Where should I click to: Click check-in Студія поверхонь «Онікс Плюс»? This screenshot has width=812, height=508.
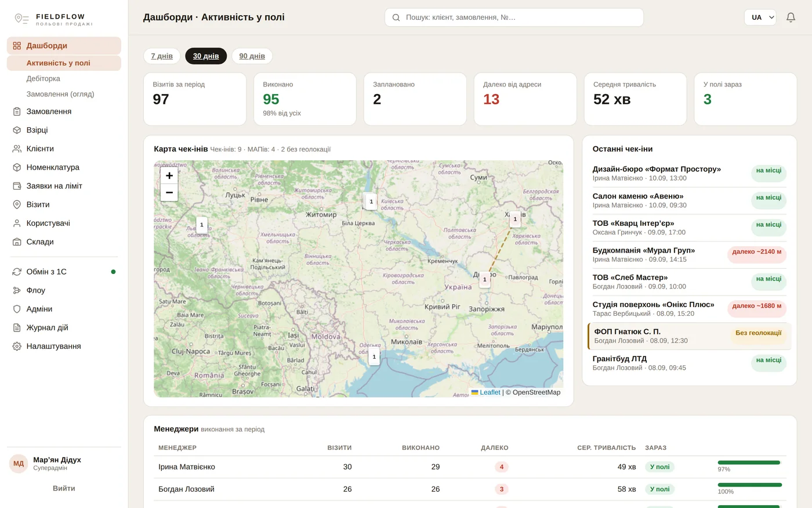coord(689,309)
